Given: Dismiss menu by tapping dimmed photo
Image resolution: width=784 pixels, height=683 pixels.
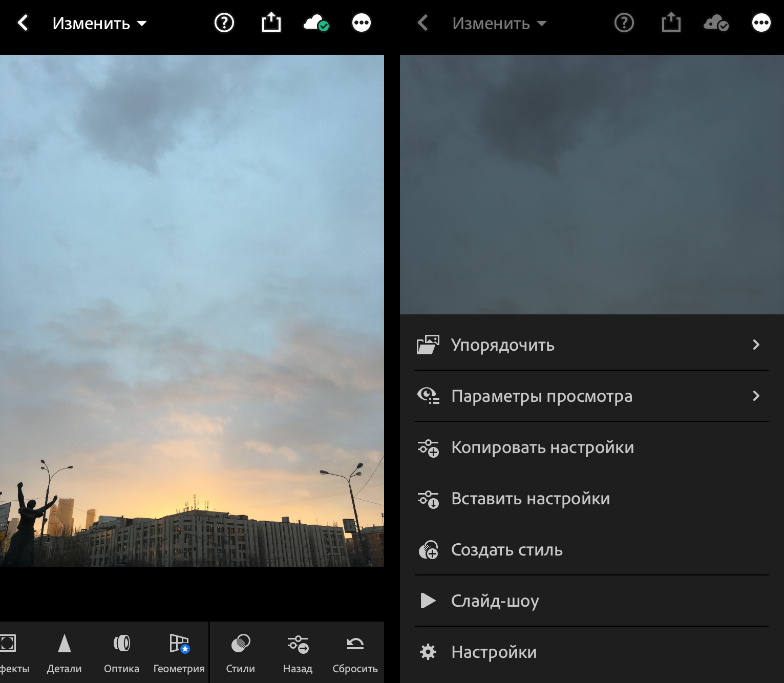Looking at the screenshot, I should (592, 184).
